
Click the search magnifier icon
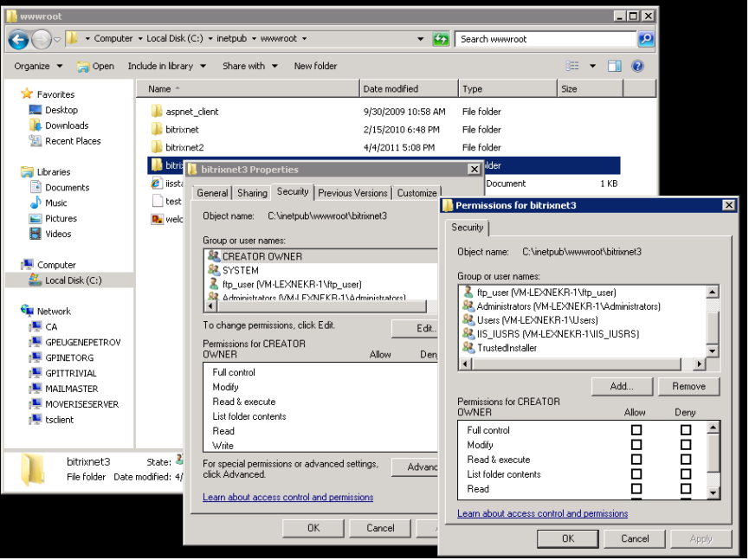[646, 39]
